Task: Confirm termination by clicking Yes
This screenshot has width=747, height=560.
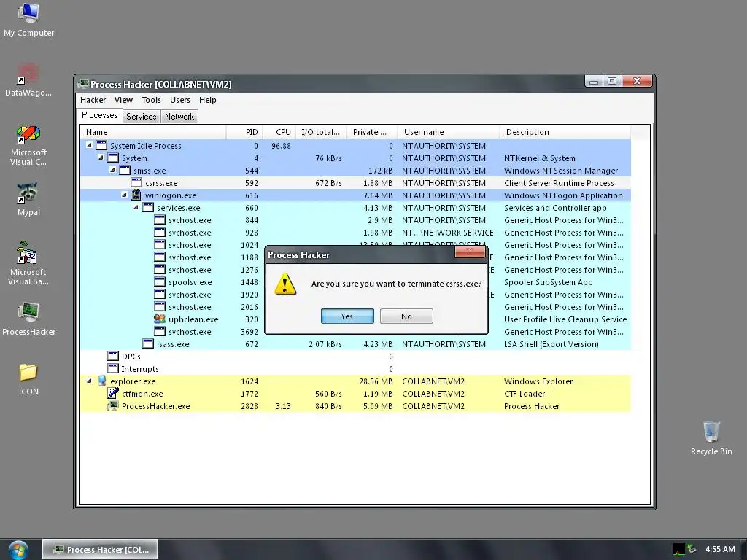Action: click(x=347, y=316)
